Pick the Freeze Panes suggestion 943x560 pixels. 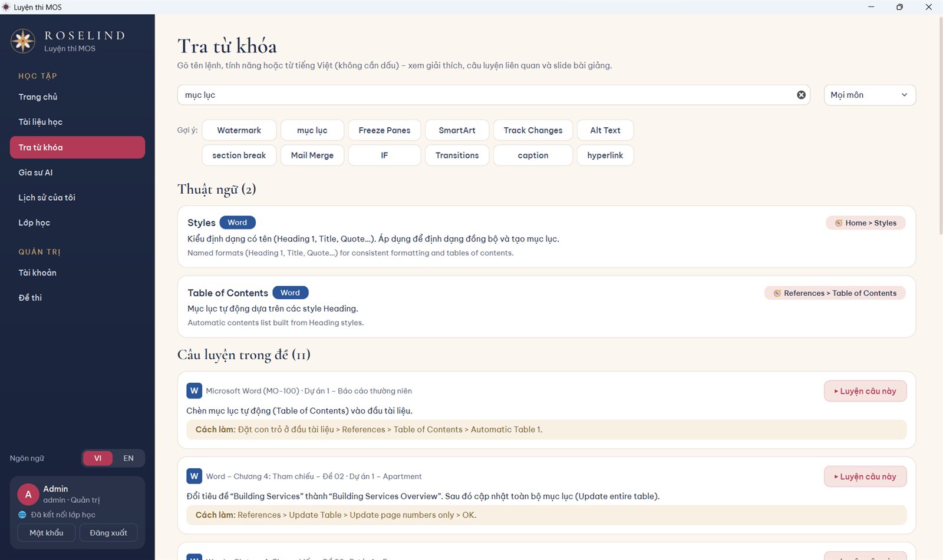(384, 130)
